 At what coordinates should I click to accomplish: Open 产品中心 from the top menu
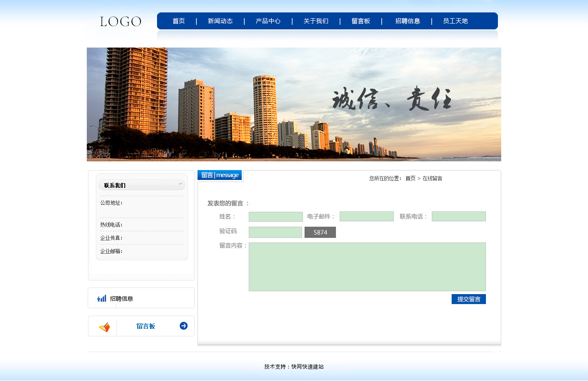tap(268, 21)
